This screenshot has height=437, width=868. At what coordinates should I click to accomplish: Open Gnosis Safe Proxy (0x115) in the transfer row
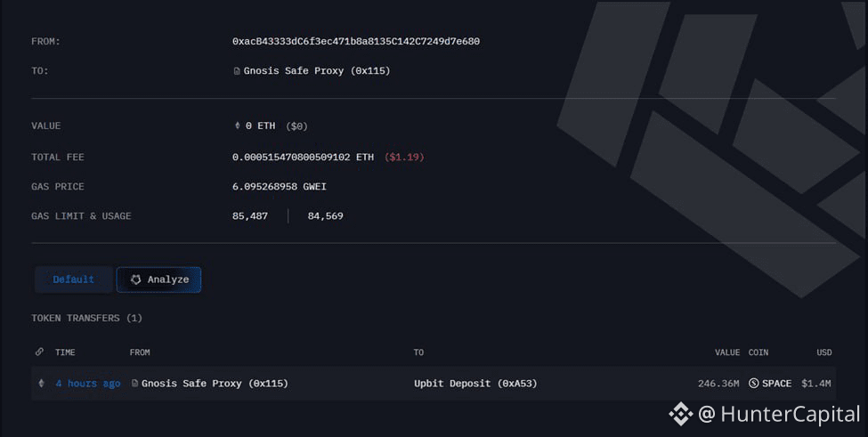[x=215, y=384]
